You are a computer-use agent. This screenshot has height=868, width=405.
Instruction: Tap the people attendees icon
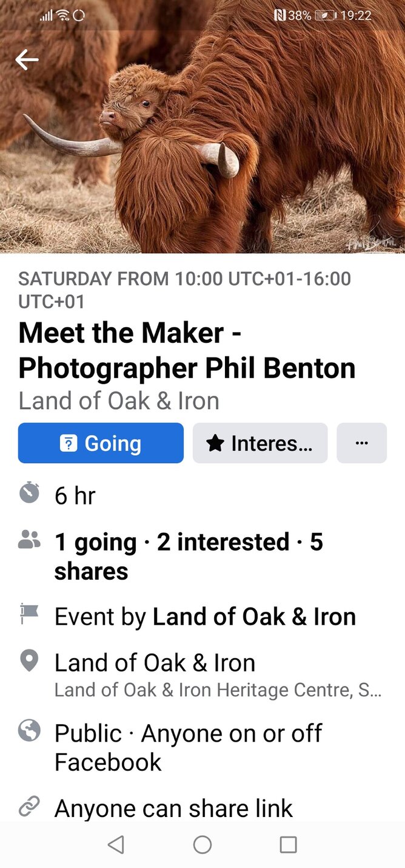click(29, 540)
